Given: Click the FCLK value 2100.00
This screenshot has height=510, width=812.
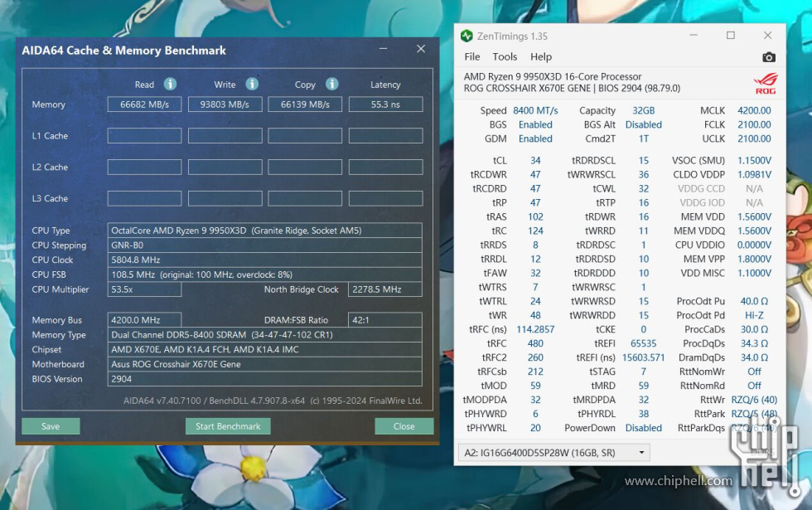Looking at the screenshot, I should tap(754, 124).
